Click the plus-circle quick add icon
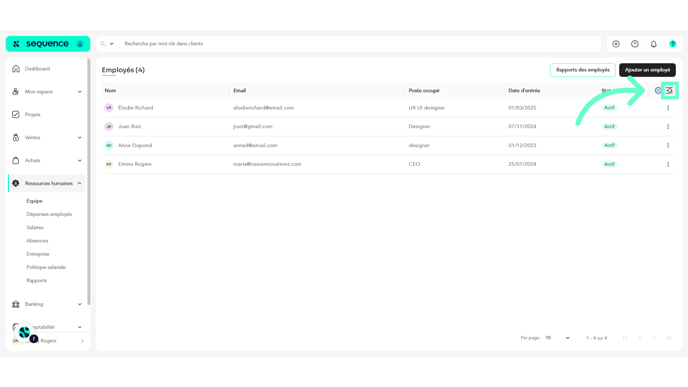Image resolution: width=688 pixels, height=387 pixels. (616, 44)
